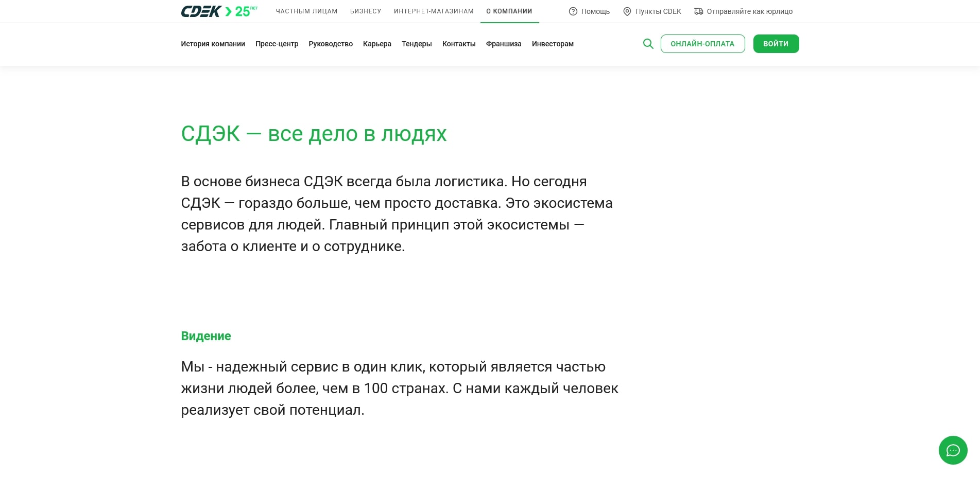The width and height of the screenshot is (980, 477).
Task: Click the ОНЛАЙН-ОПЛАТА button
Action: pyautogui.click(x=702, y=44)
